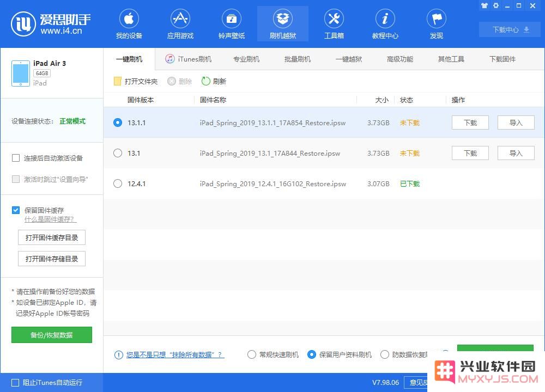Viewport: 545px width, 392px height.
Task: Select the 刷机越狱 flash and jailbreak section
Action: tap(282, 23)
